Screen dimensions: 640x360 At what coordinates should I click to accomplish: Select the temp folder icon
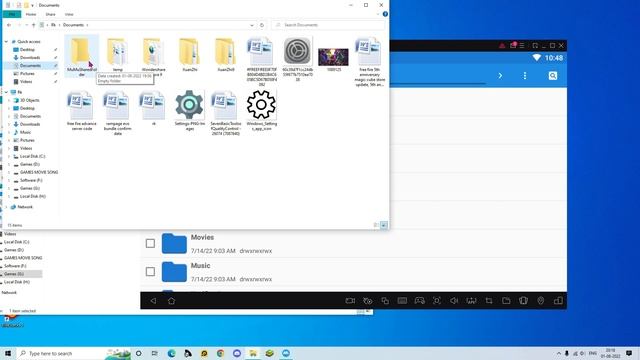coord(118,51)
